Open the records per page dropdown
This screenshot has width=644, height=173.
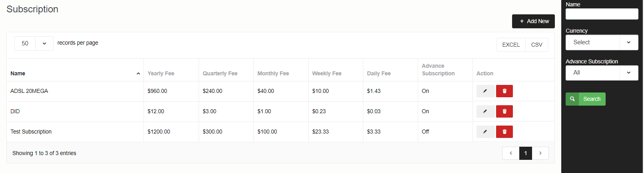[x=34, y=43]
